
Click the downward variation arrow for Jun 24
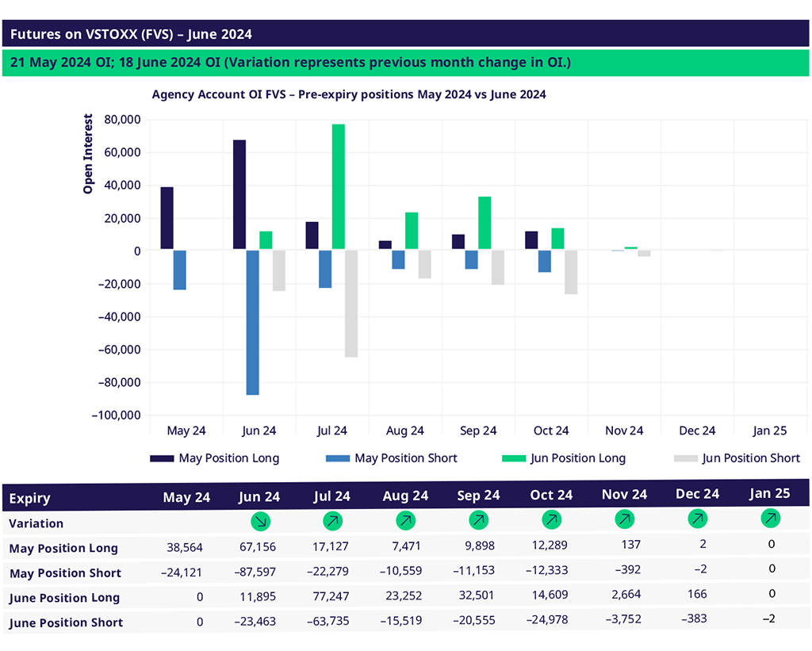[x=259, y=522]
